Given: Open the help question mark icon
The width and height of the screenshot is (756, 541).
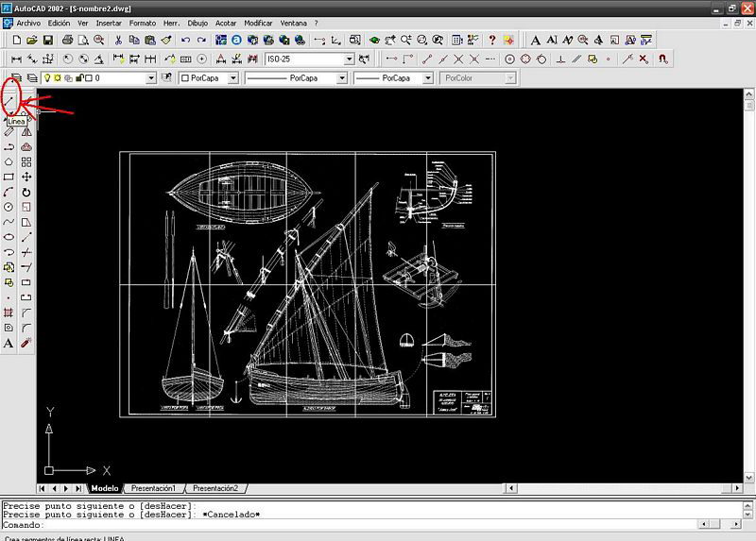Looking at the screenshot, I should pos(491,40).
